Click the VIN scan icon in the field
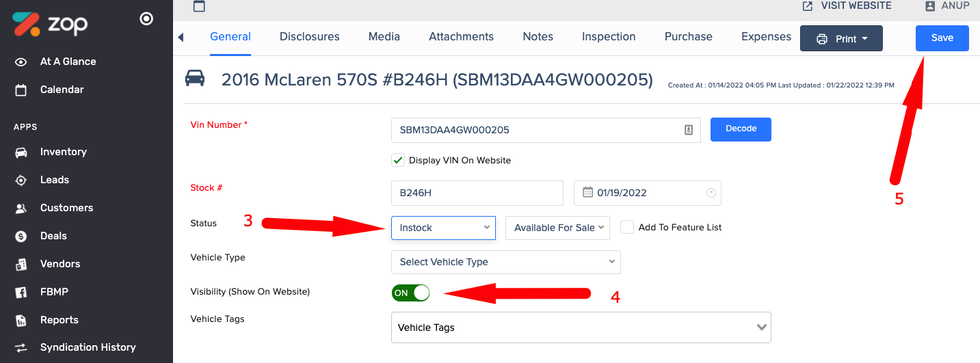 (689, 130)
